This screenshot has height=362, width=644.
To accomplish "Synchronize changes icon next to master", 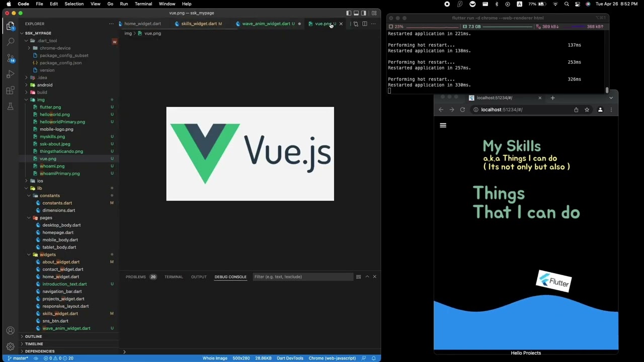I will coord(36,358).
